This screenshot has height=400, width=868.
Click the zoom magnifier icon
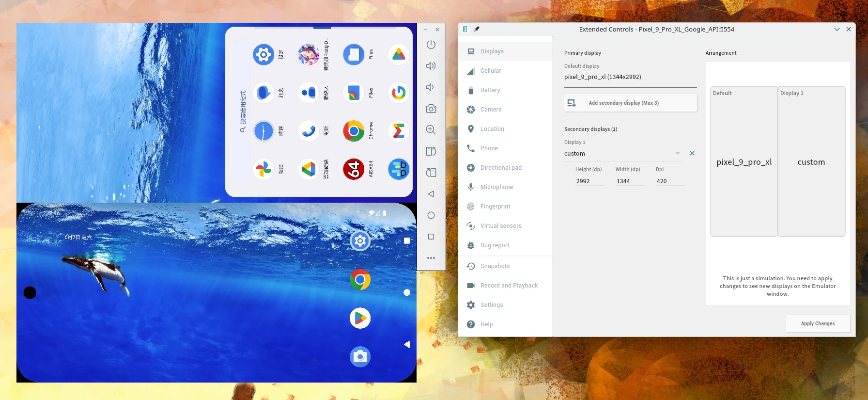431,130
